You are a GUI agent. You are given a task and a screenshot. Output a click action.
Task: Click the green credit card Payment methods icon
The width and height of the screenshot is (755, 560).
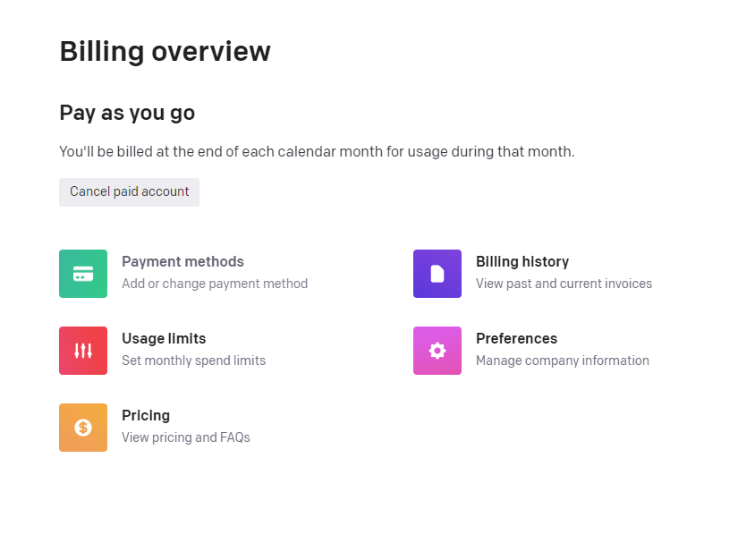(82, 273)
